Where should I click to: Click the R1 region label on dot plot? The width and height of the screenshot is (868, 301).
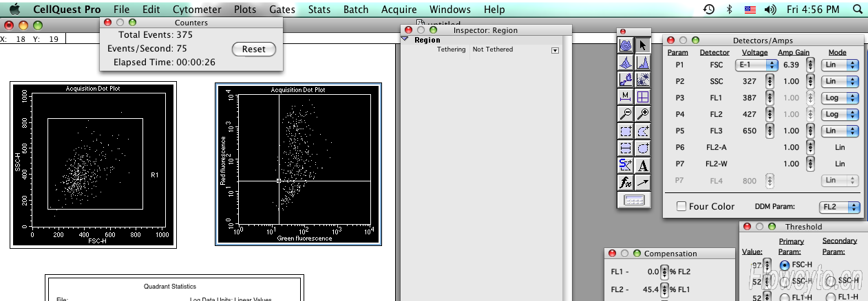pyautogui.click(x=155, y=176)
